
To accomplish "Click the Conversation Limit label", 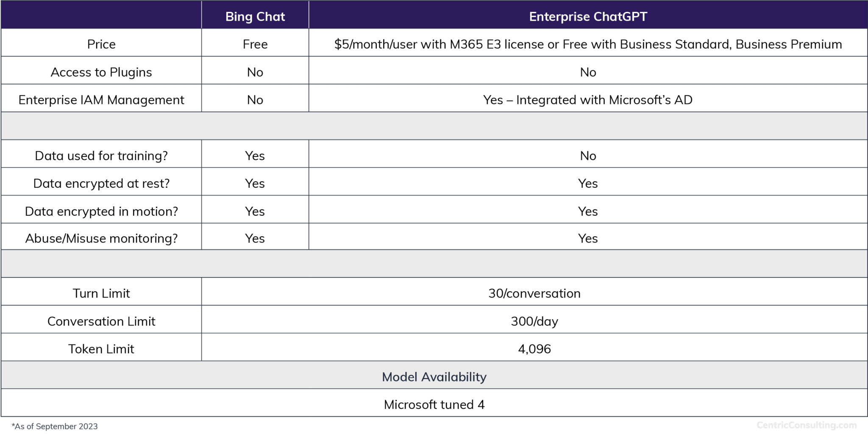I will [101, 321].
